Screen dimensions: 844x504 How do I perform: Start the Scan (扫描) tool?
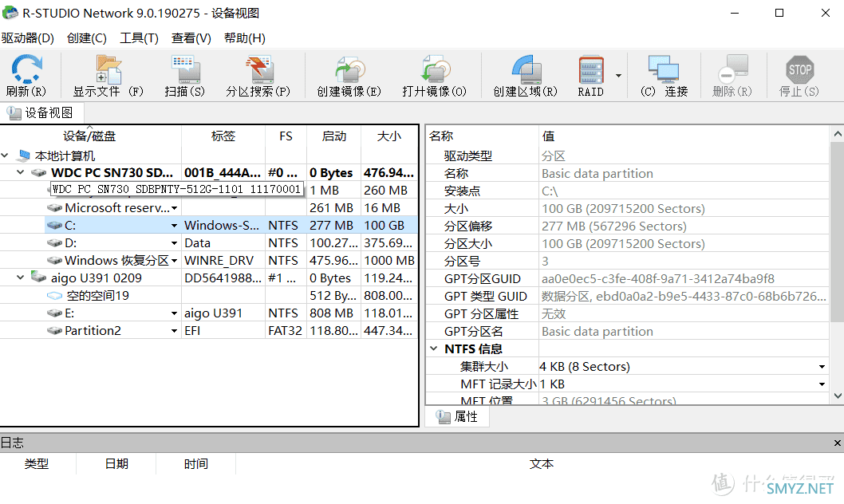click(x=185, y=70)
